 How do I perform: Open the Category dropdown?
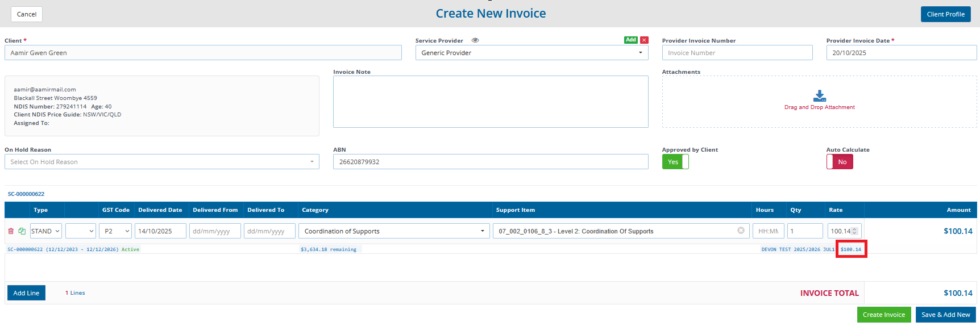[x=394, y=231]
